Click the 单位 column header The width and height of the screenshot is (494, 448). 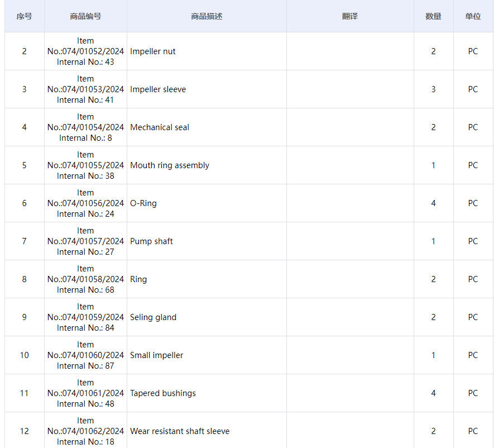473,16
